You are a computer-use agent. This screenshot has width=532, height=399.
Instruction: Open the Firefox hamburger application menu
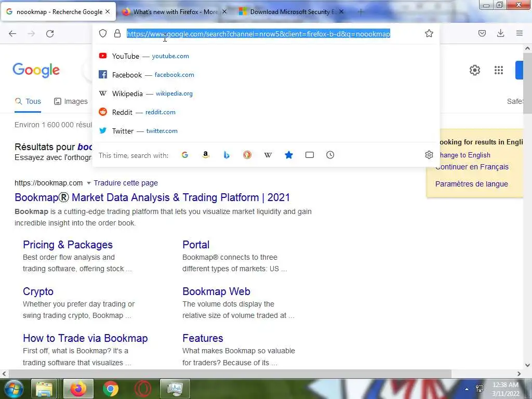click(x=520, y=33)
